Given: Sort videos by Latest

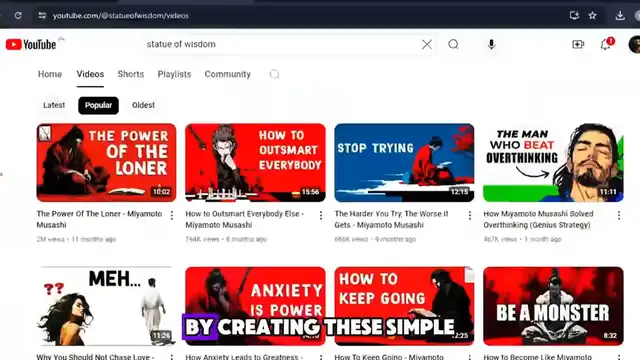Looking at the screenshot, I should pyautogui.click(x=54, y=105).
